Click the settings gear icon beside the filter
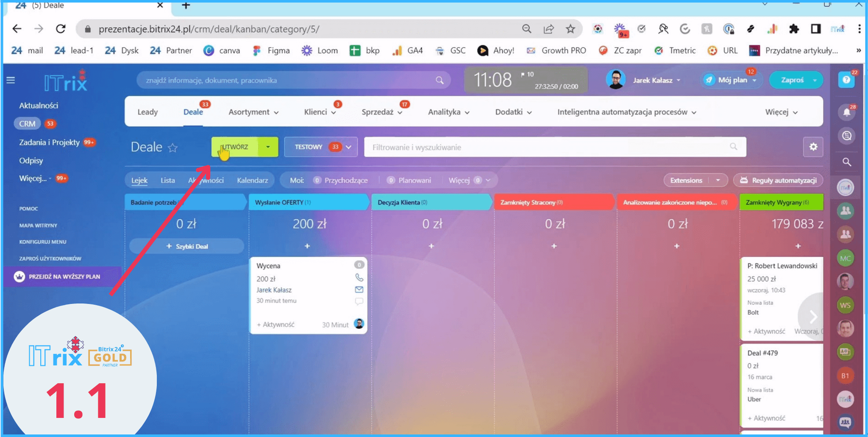The height and width of the screenshot is (437, 868). point(813,147)
